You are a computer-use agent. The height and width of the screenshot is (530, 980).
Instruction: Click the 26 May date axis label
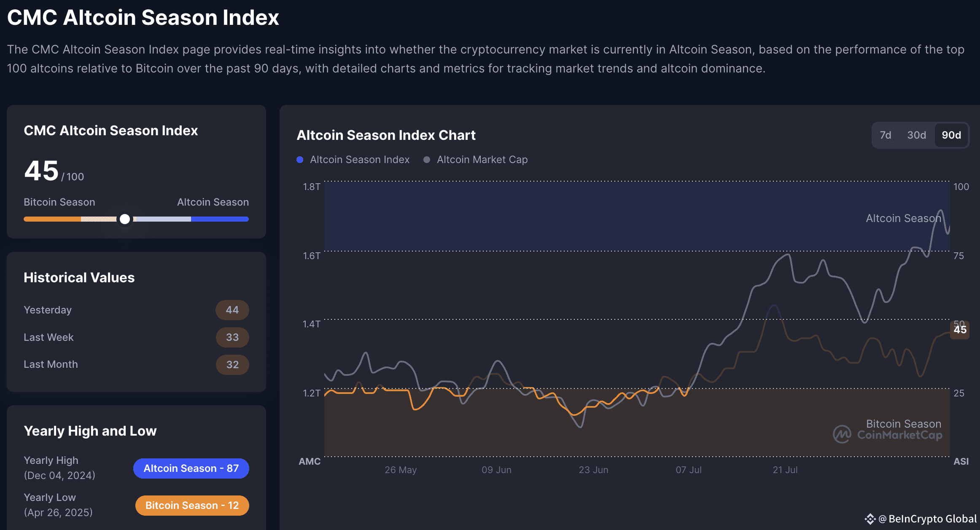401,470
